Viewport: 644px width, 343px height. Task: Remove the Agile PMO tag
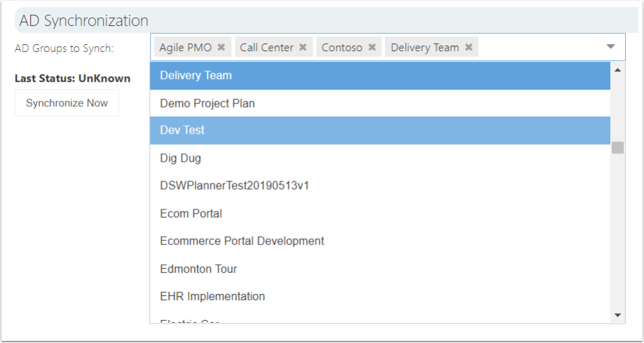pyautogui.click(x=221, y=47)
